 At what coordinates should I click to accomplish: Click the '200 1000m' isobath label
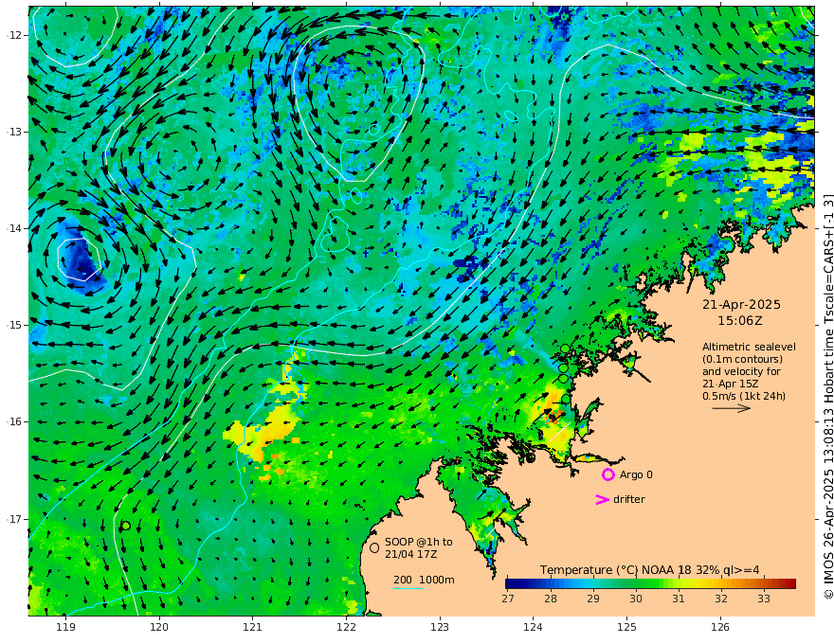[x=424, y=580]
